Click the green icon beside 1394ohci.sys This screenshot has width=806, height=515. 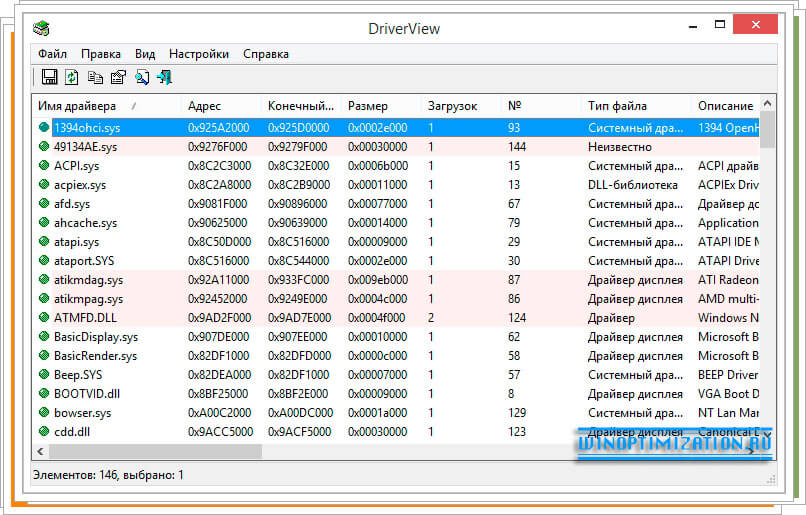[x=44, y=127]
